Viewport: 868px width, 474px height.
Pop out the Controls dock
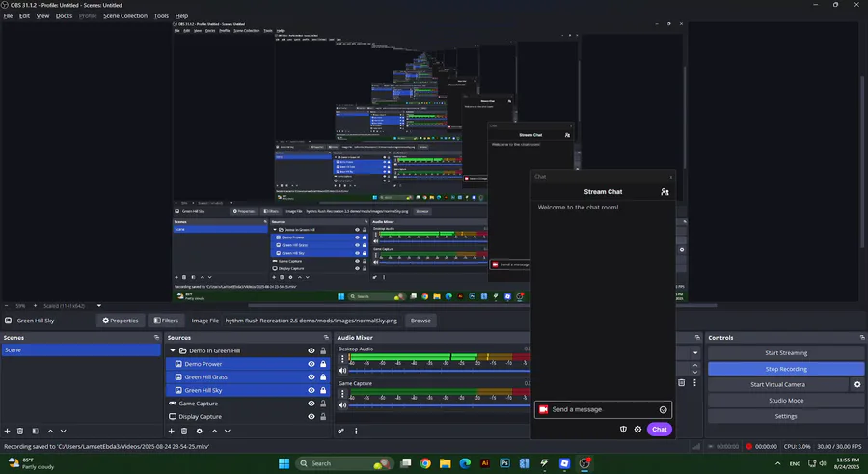coord(862,337)
